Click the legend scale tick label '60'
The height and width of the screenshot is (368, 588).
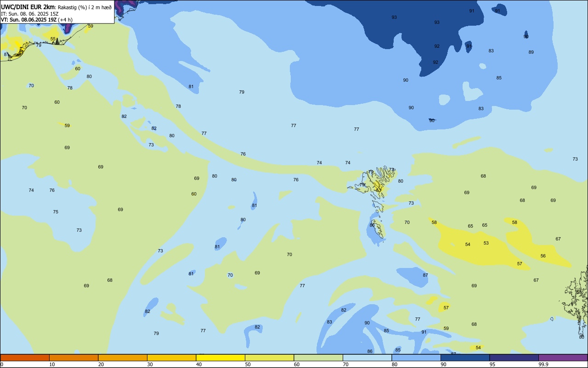[x=297, y=364]
